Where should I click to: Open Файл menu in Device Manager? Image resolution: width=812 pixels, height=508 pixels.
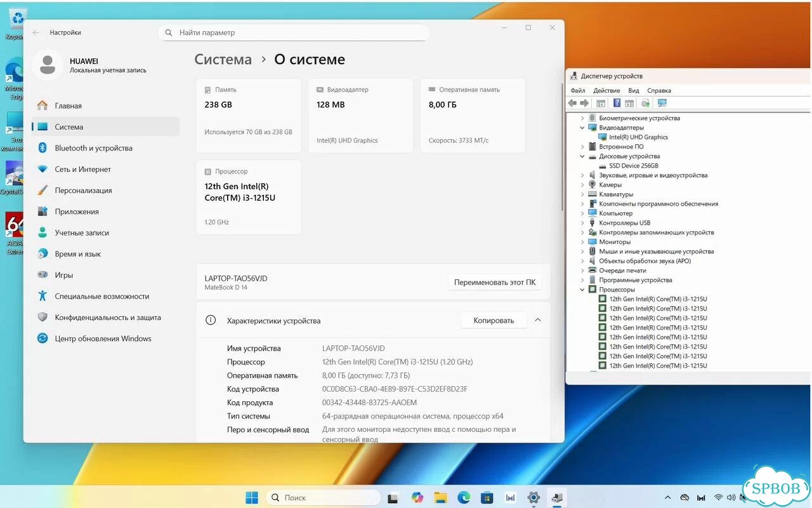[577, 91]
